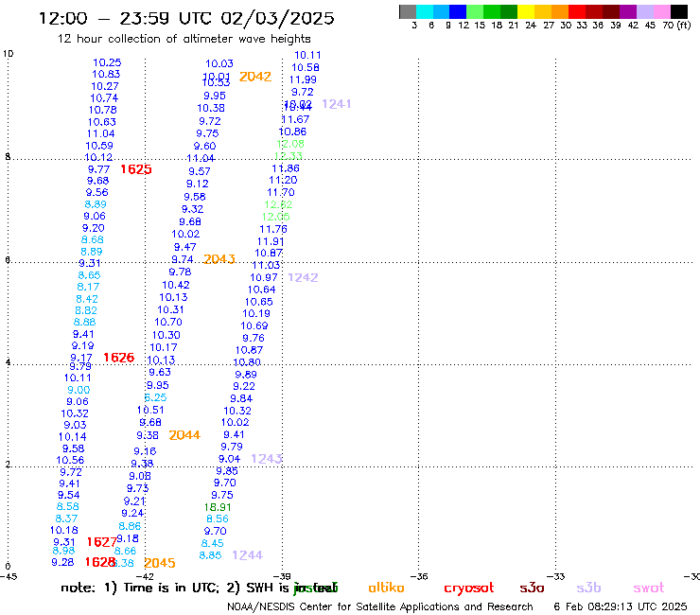Click the cyan swatch in the color scale
The height and width of the screenshot is (615, 700).
pyautogui.click(x=424, y=11)
